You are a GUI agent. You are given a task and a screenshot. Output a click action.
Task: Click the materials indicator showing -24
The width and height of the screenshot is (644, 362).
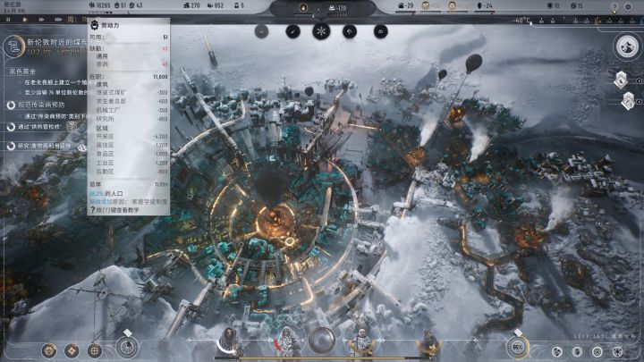point(484,5)
